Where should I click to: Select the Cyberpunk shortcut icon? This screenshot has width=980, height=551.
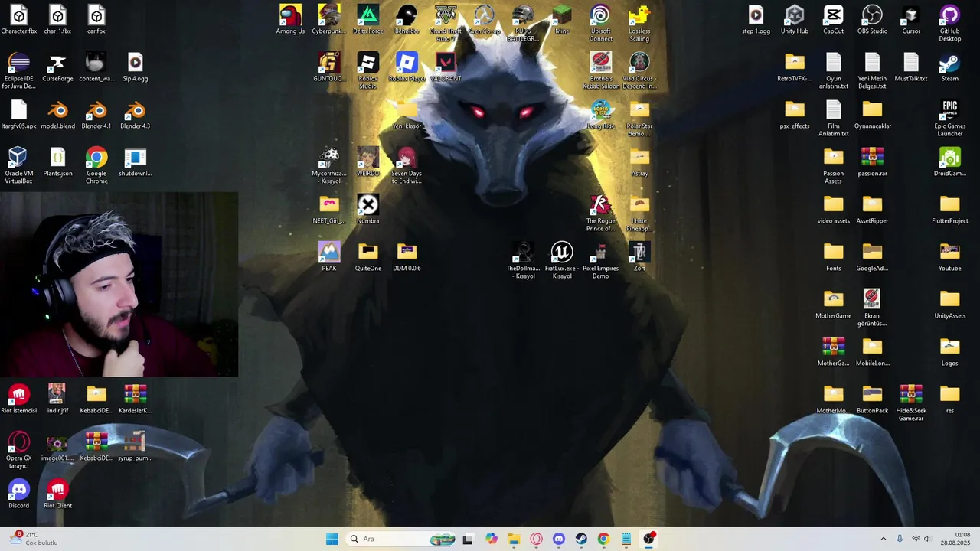coord(329,20)
